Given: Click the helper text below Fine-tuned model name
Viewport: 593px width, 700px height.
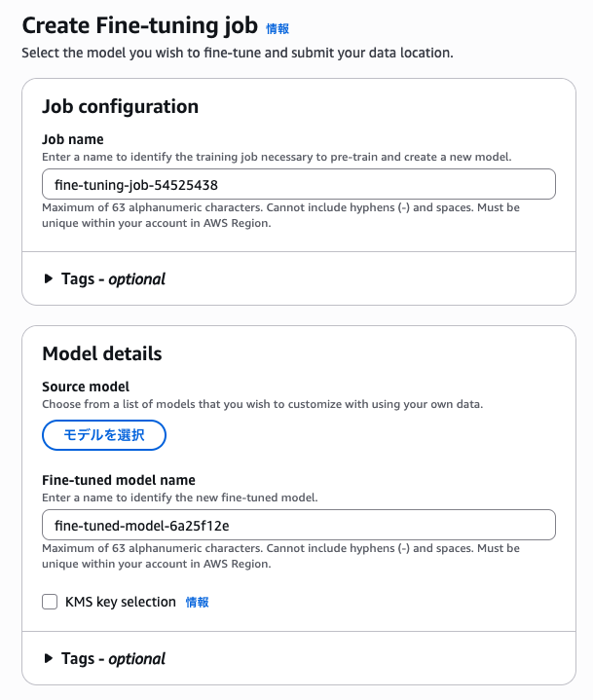Looking at the screenshot, I should pyautogui.click(x=280, y=555).
